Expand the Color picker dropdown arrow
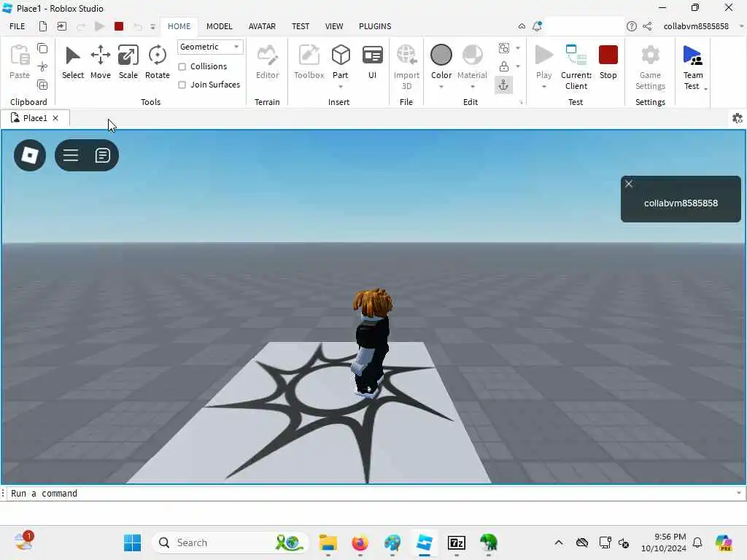This screenshot has height=560, width=747. pos(441,87)
